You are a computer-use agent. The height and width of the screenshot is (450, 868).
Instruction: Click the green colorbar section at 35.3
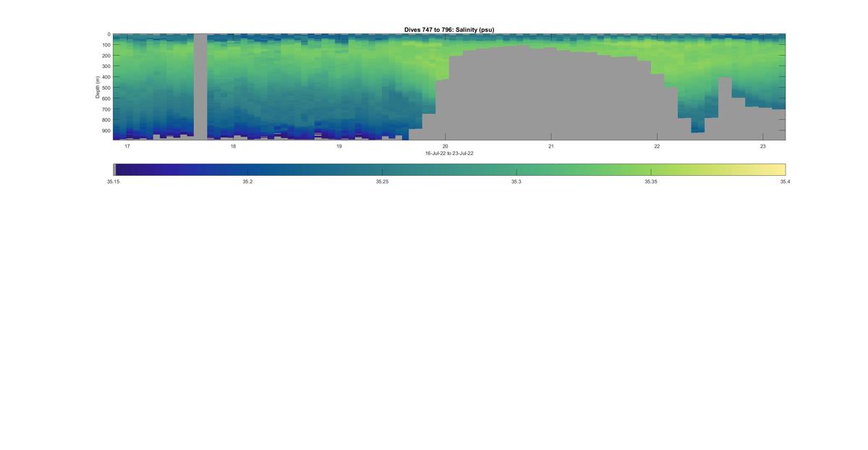point(516,170)
